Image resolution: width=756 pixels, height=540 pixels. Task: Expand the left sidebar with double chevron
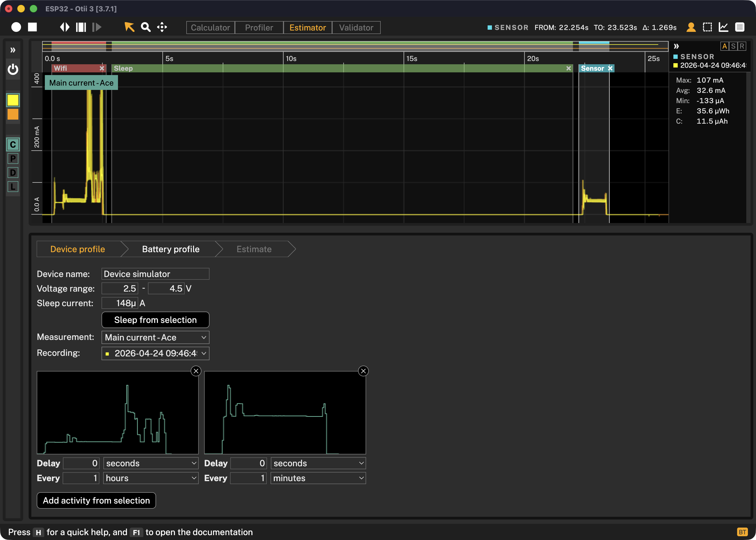coord(13,50)
